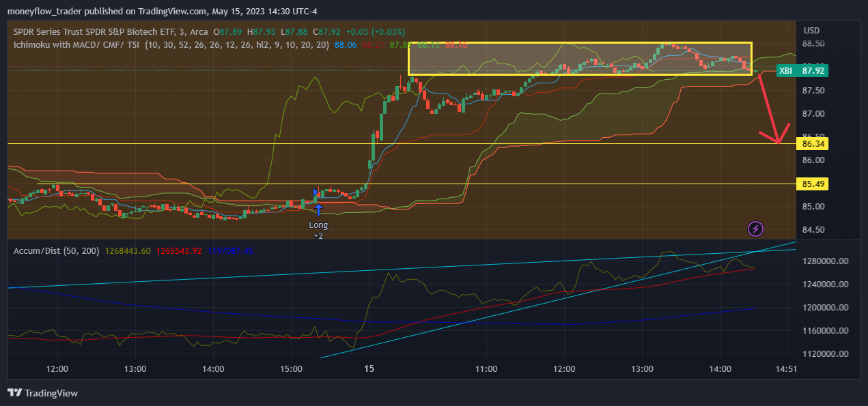The width and height of the screenshot is (868, 406).
Task: Click the purple lightning bolt icon
Action: tap(756, 229)
